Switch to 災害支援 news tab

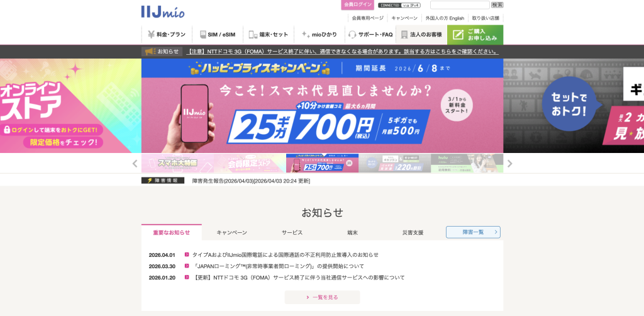[x=413, y=232]
